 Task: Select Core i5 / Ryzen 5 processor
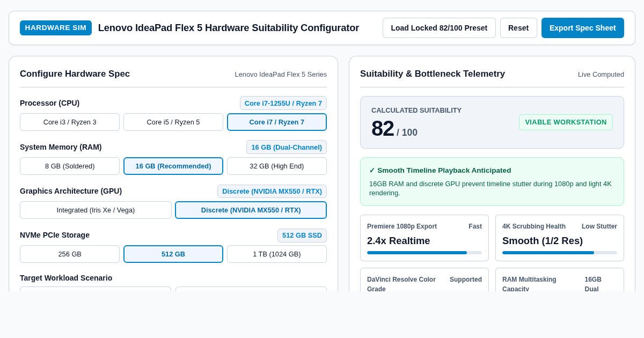pos(173,122)
